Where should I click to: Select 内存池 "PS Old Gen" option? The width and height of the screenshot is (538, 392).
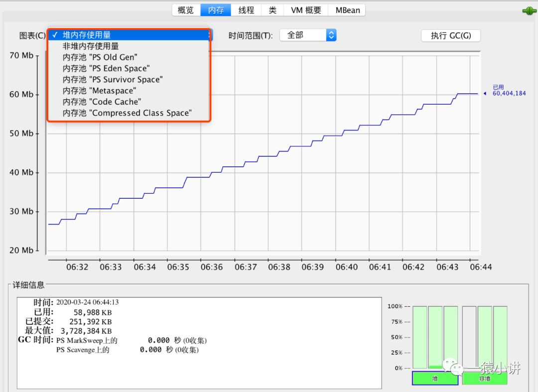pos(129,57)
